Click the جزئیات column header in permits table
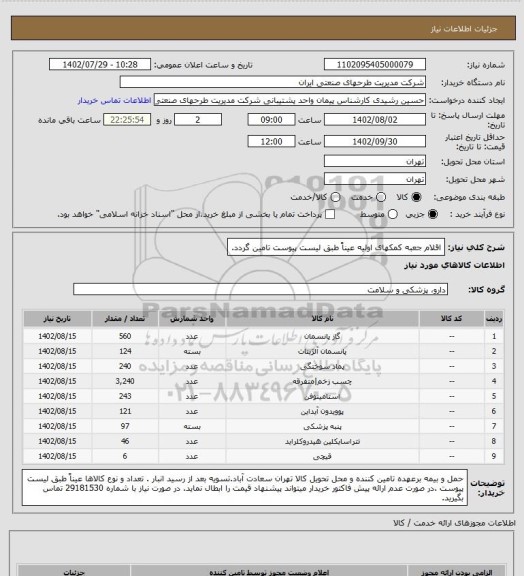Viewport: 524px width, 576px height. coord(74,572)
